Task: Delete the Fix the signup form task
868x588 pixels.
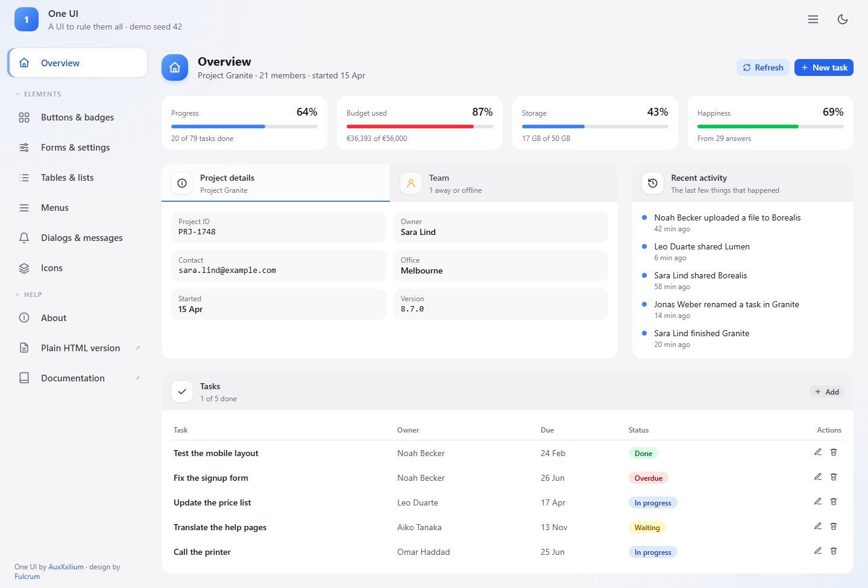Action: click(x=834, y=477)
